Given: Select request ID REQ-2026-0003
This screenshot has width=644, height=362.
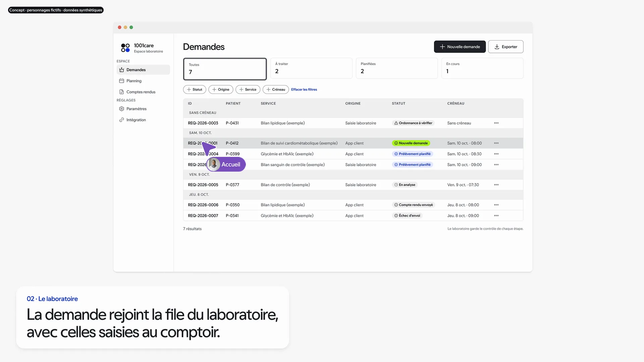Looking at the screenshot, I should tap(203, 123).
